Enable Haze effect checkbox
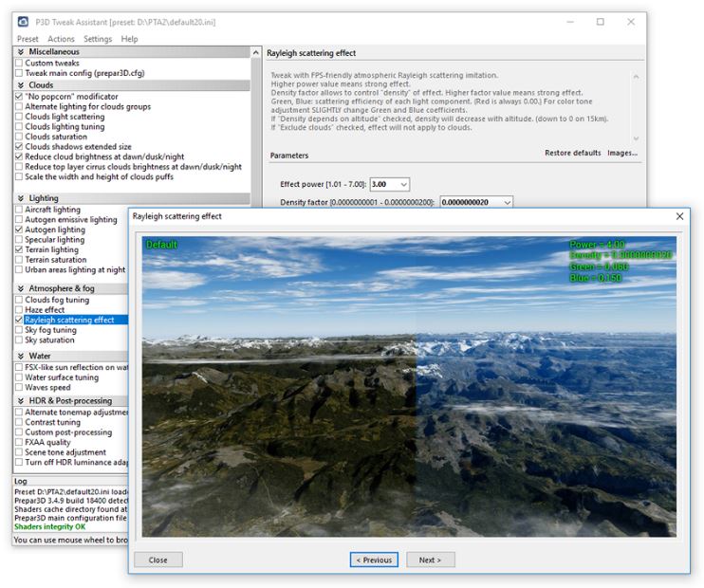The image size is (704, 588). [19, 310]
